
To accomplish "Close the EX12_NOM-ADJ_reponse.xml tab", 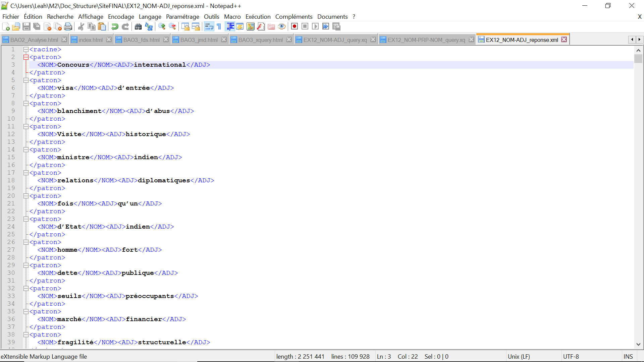I will [x=564, y=40].
